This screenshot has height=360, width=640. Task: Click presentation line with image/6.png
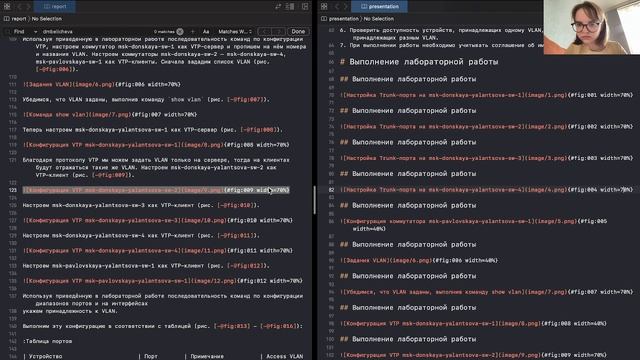[419, 260]
